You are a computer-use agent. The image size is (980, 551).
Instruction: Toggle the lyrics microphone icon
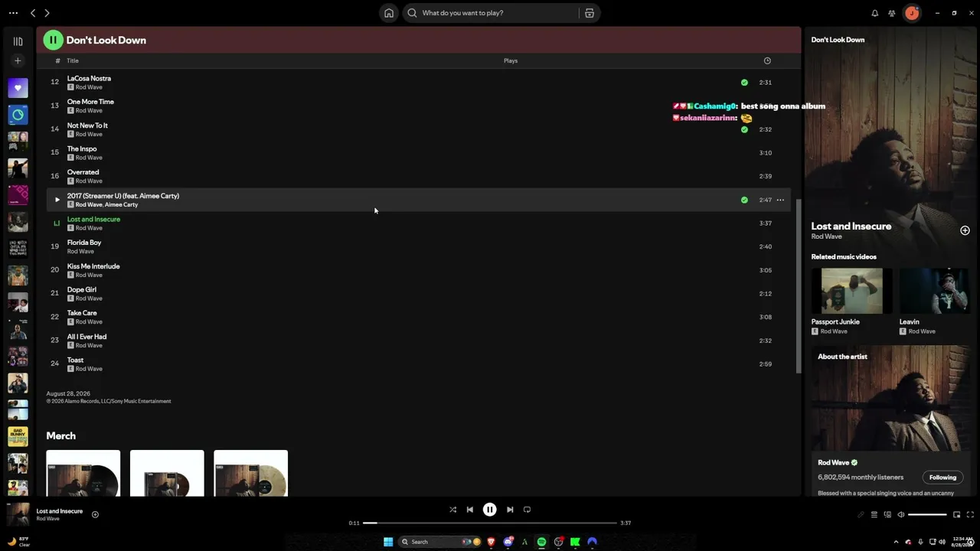click(861, 514)
